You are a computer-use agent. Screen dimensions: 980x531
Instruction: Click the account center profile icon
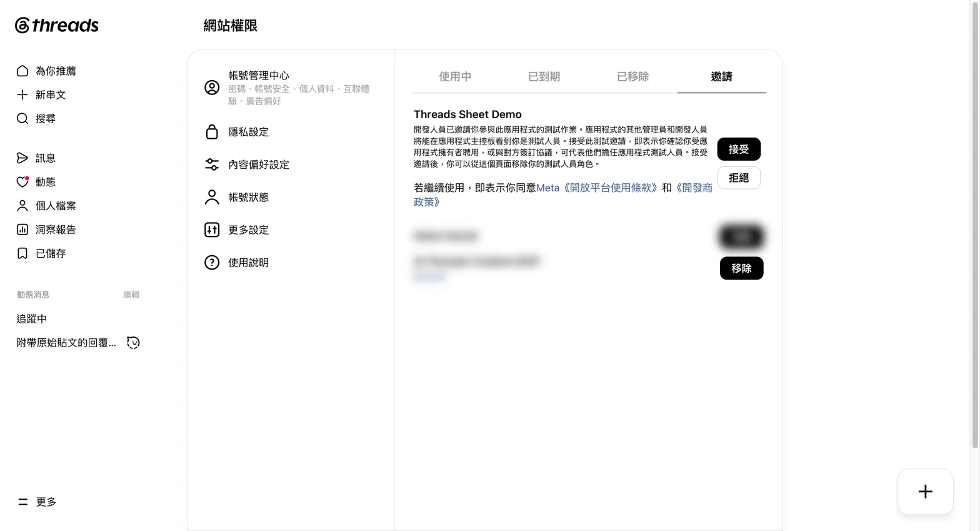pos(212,88)
